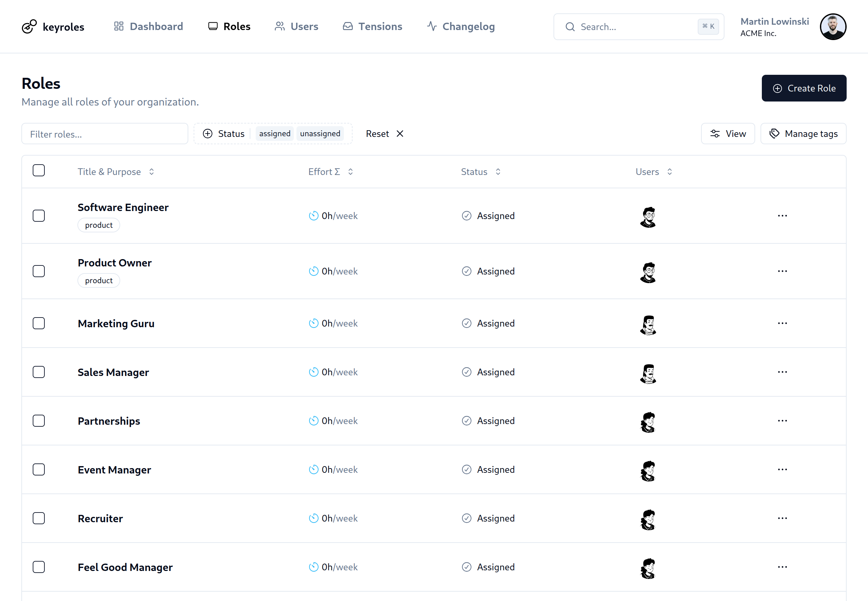Screen dimensions: 868x601
Task: Open the Status filter plus icon
Action: tap(207, 133)
